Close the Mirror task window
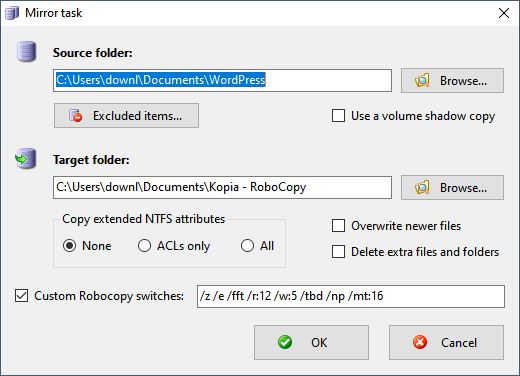Image resolution: width=520 pixels, height=376 pixels. click(504, 13)
